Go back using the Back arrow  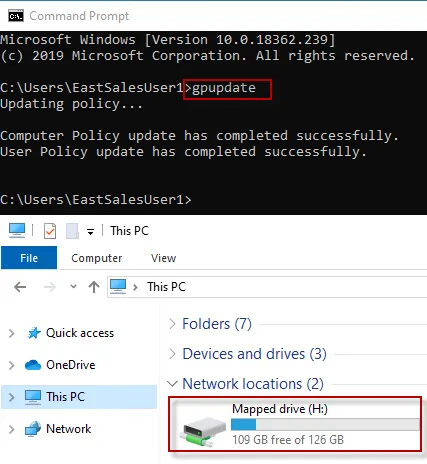(20, 287)
